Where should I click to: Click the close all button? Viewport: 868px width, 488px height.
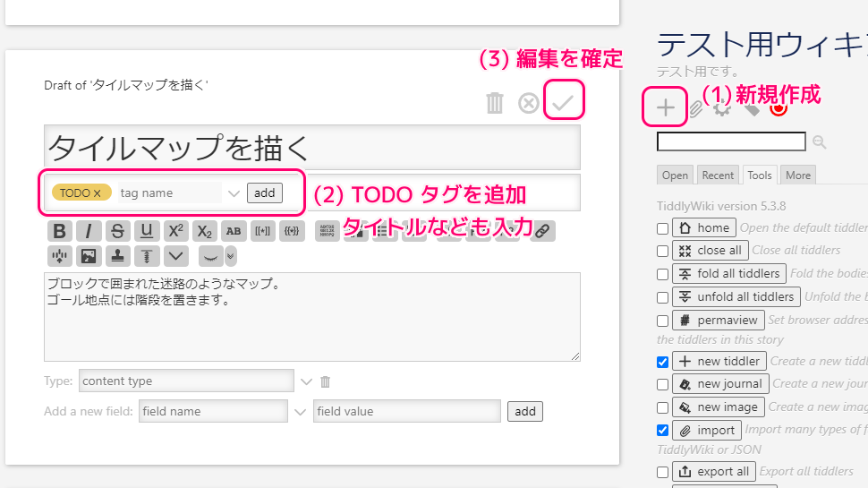[711, 251]
